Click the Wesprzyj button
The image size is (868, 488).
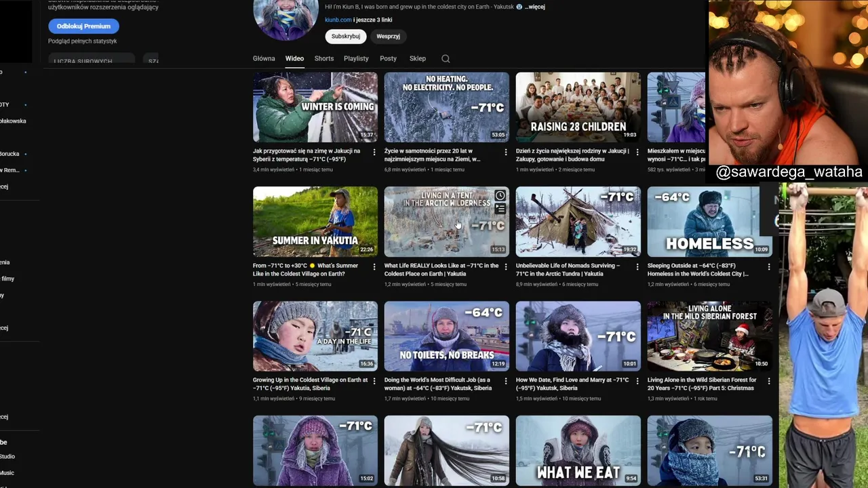pyautogui.click(x=388, y=37)
